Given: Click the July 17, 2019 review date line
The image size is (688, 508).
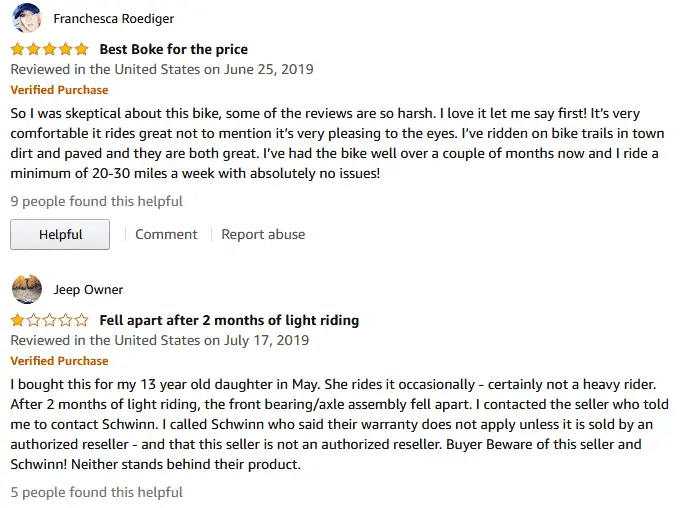Looking at the screenshot, I should [160, 340].
